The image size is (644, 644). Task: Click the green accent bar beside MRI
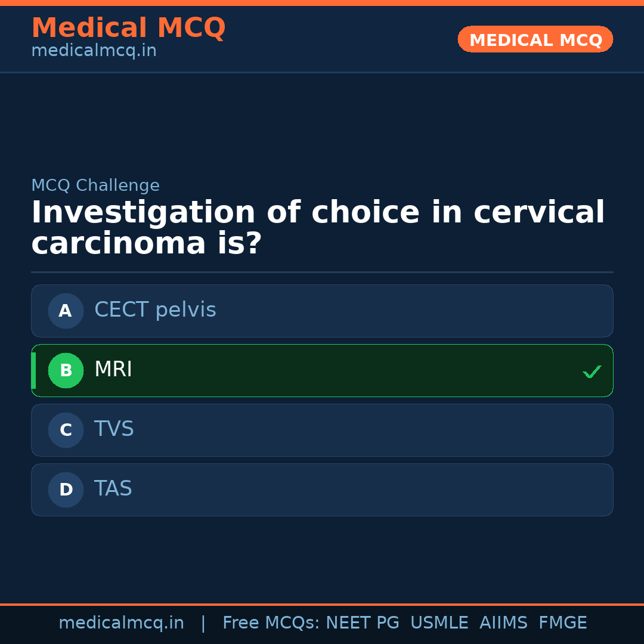pos(33,370)
